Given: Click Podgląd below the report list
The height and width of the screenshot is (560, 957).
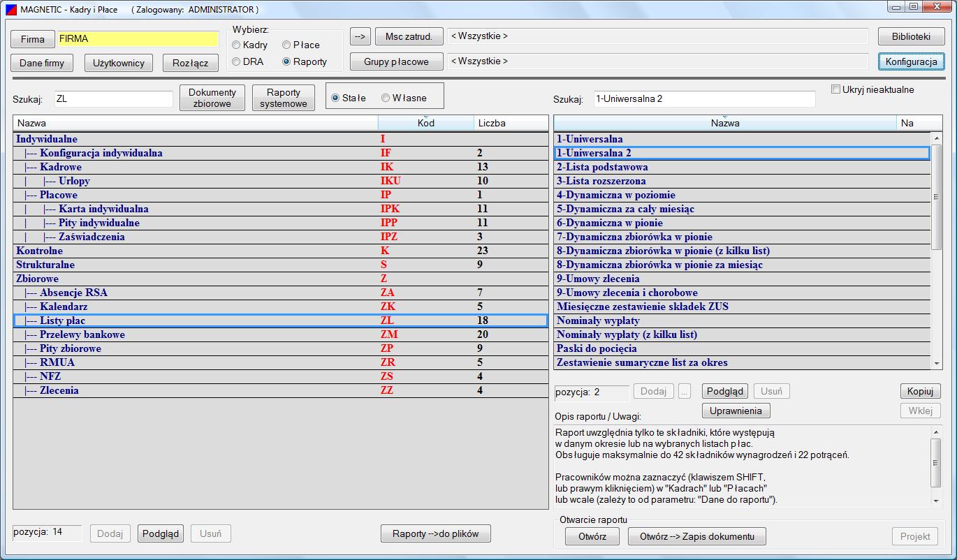Looking at the screenshot, I should [725, 391].
